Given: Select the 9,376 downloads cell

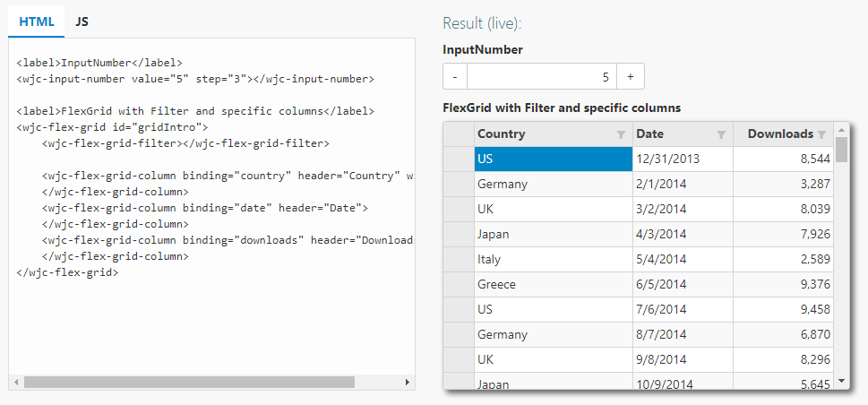Looking at the screenshot, I should click(x=783, y=285).
